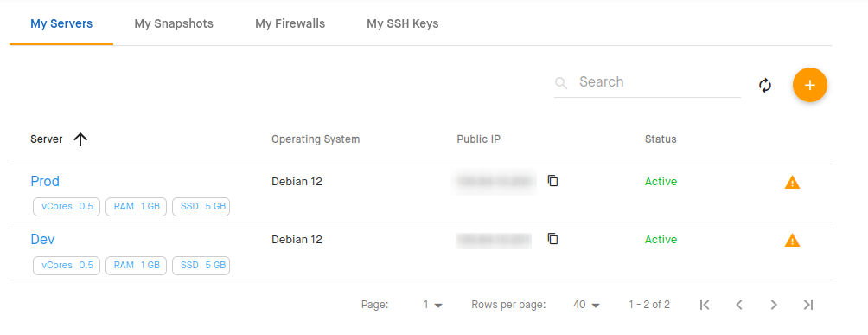Copy the Dev server public IP
Image resolution: width=868 pixels, height=335 pixels.
tap(552, 239)
